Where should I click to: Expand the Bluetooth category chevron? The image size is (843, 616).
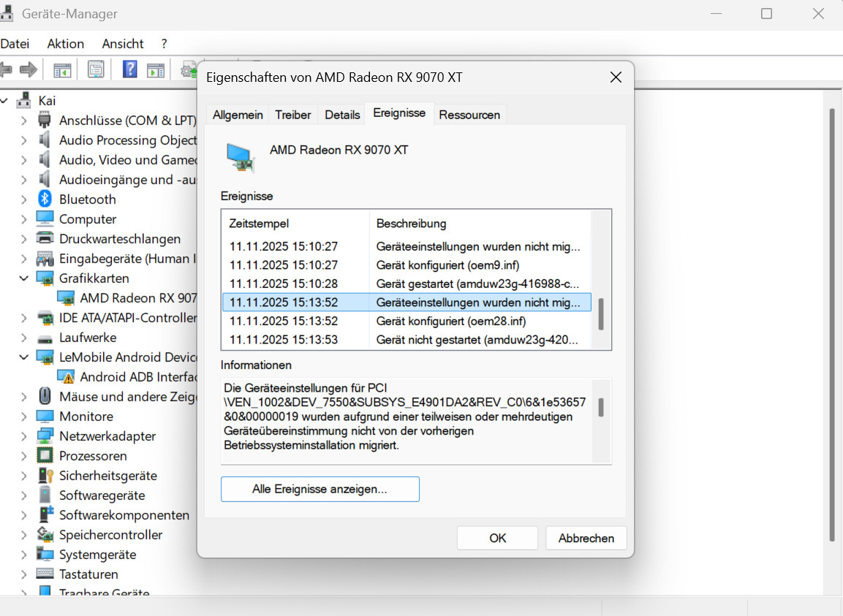23,199
